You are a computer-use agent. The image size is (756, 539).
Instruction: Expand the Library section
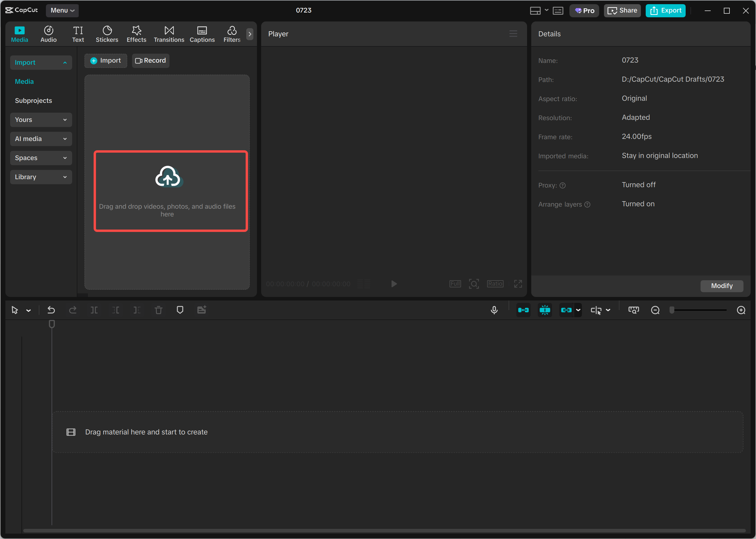coord(41,177)
